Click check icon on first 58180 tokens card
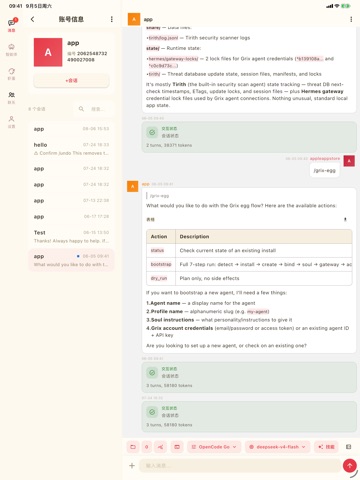The width and height of the screenshot is (360, 480). tap(152, 373)
